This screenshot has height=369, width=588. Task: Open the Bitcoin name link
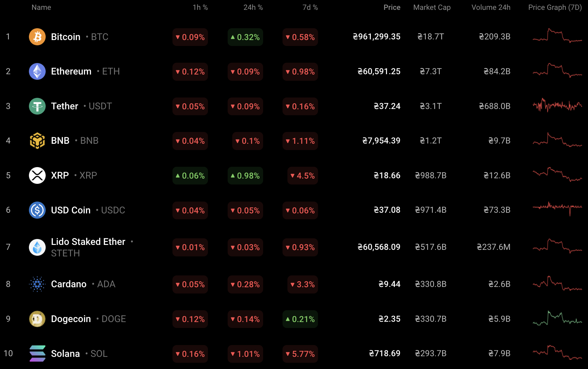[66, 37]
